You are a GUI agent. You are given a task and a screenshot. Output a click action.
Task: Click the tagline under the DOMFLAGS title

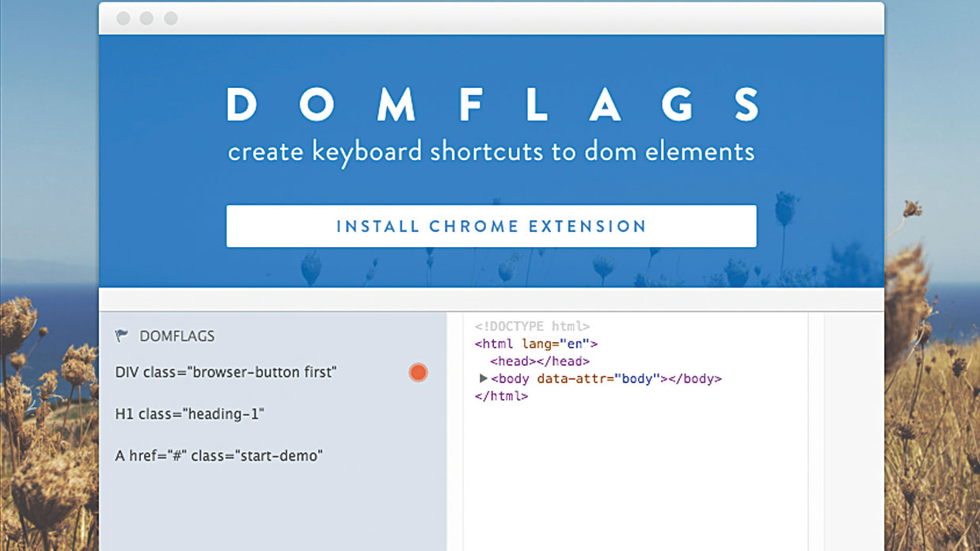point(491,151)
